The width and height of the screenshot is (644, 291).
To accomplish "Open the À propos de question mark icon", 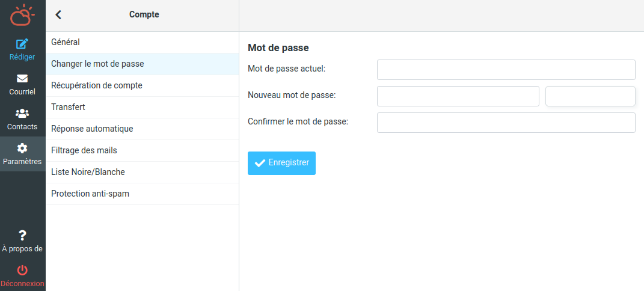I will coord(22,235).
